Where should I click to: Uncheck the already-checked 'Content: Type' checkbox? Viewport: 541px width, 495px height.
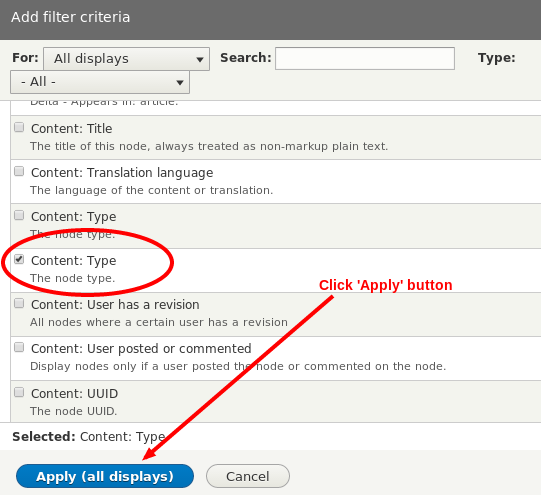(19, 259)
